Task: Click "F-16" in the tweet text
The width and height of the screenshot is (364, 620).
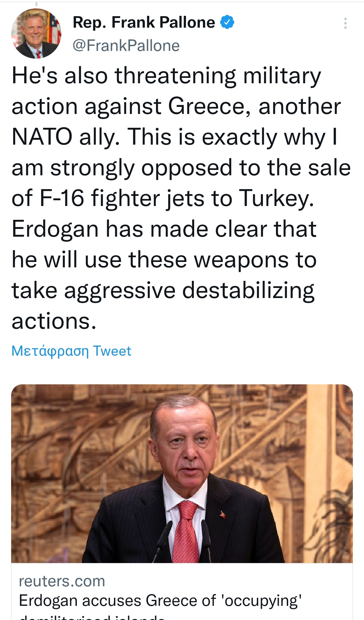Action: coord(62,198)
